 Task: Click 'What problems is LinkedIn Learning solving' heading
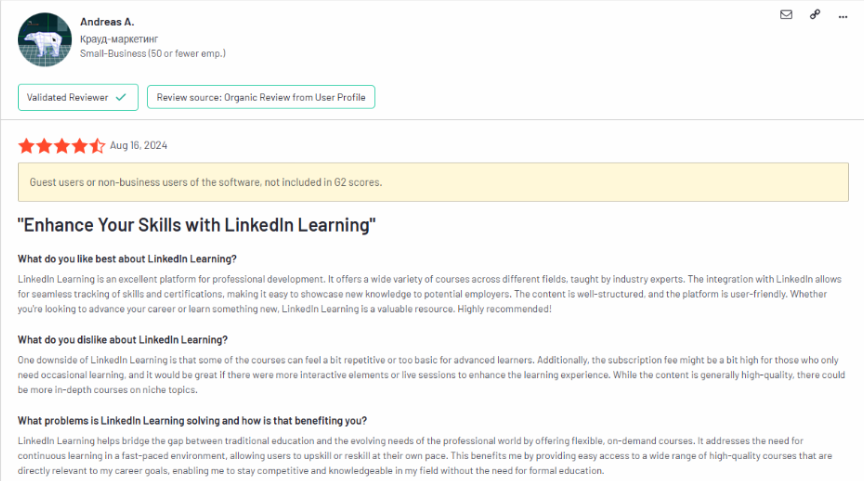pyautogui.click(x=192, y=421)
